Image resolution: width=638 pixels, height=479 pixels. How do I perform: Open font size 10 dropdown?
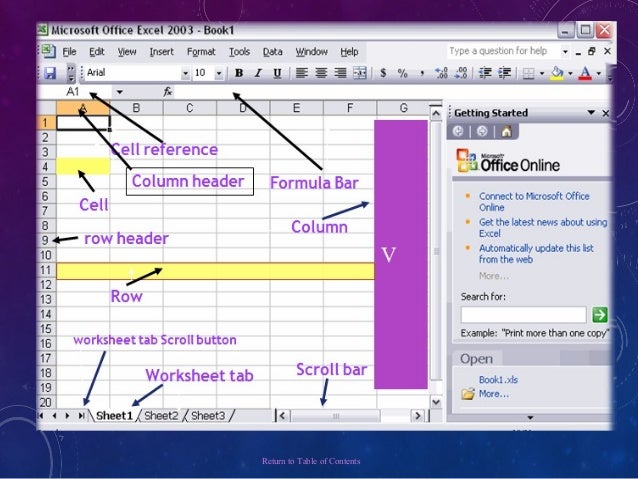click(x=219, y=74)
